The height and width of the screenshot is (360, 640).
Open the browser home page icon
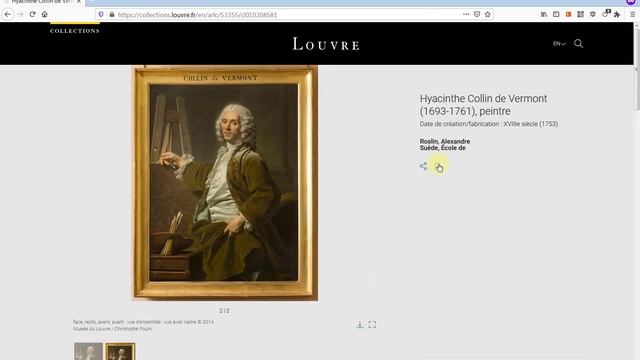(x=44, y=14)
